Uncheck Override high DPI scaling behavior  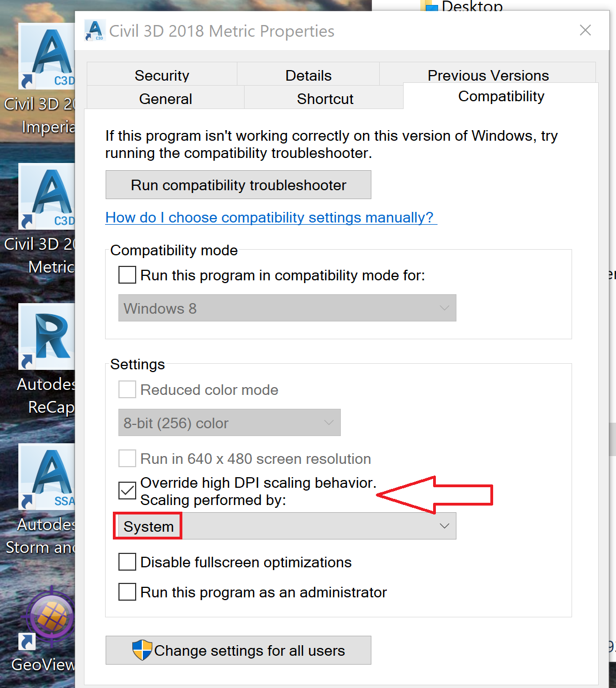(x=127, y=490)
